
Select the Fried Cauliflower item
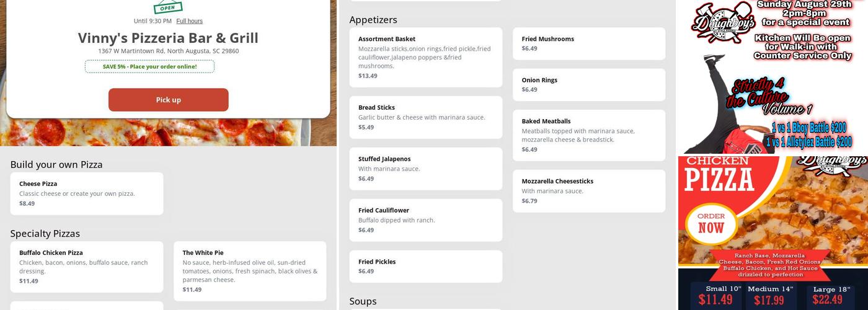[426, 220]
